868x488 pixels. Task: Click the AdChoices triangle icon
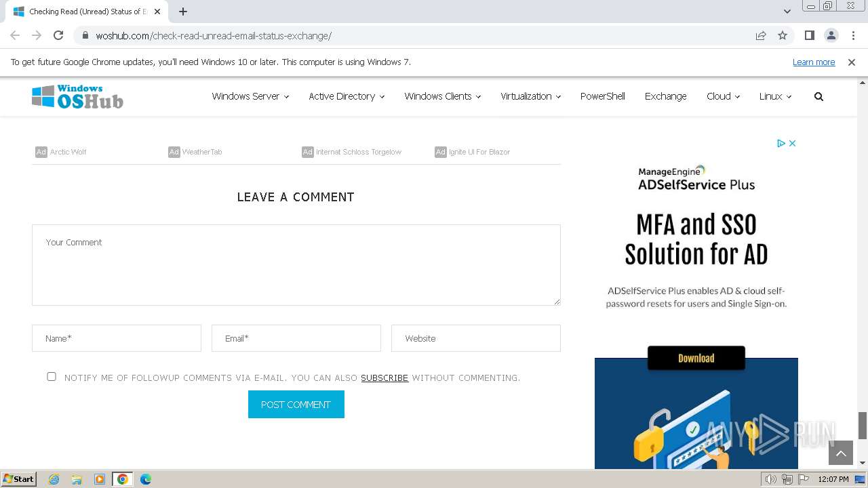(781, 143)
